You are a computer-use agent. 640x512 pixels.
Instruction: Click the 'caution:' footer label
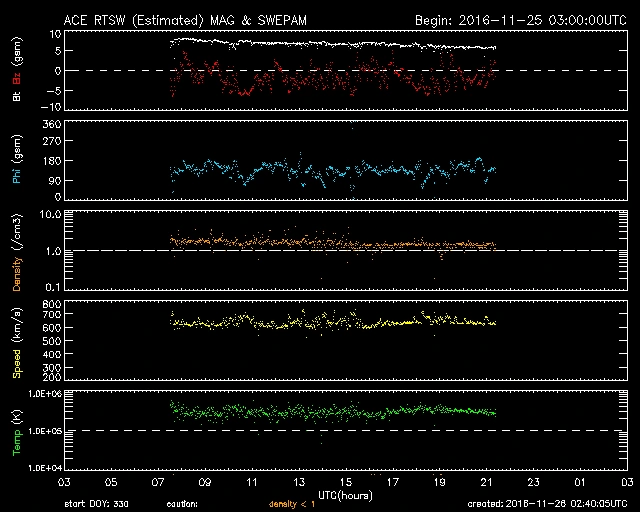182,504
